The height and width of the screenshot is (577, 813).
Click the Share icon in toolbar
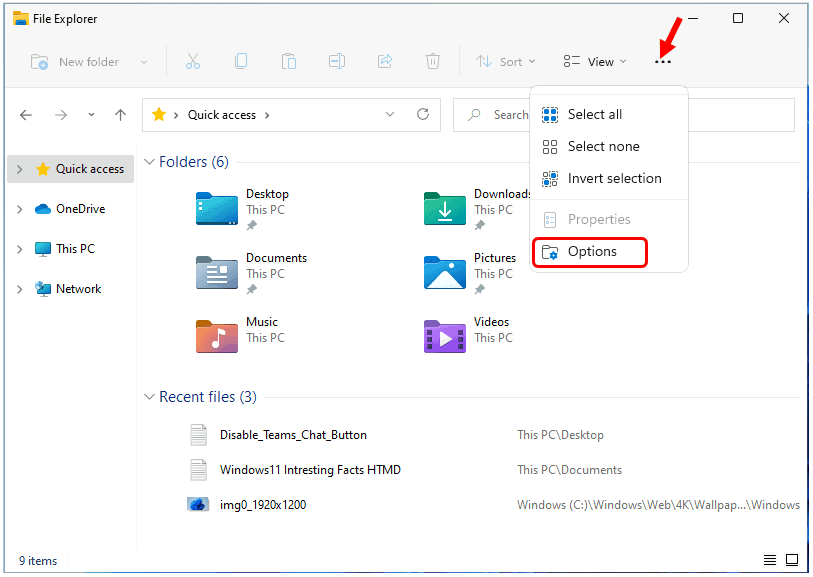[385, 62]
